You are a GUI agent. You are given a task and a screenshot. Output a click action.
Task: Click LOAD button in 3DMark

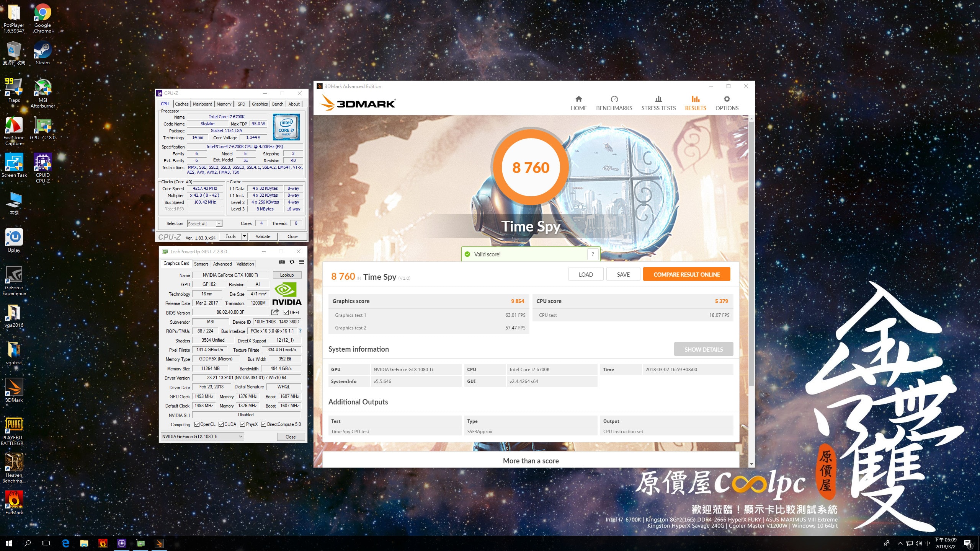point(586,274)
